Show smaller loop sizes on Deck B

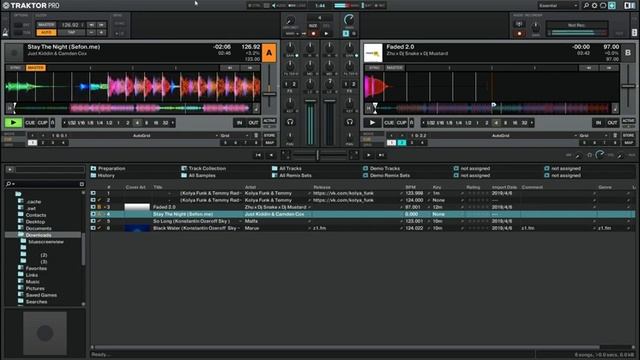pos(423,123)
